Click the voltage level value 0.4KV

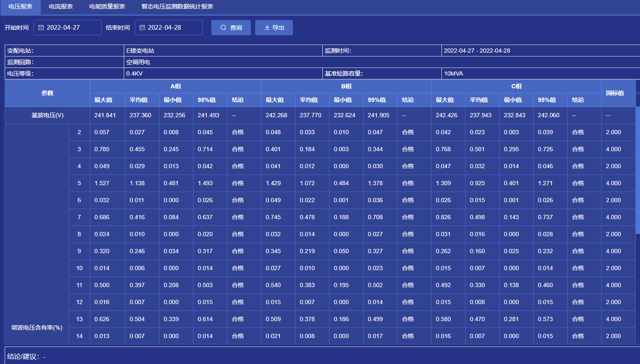coord(134,73)
